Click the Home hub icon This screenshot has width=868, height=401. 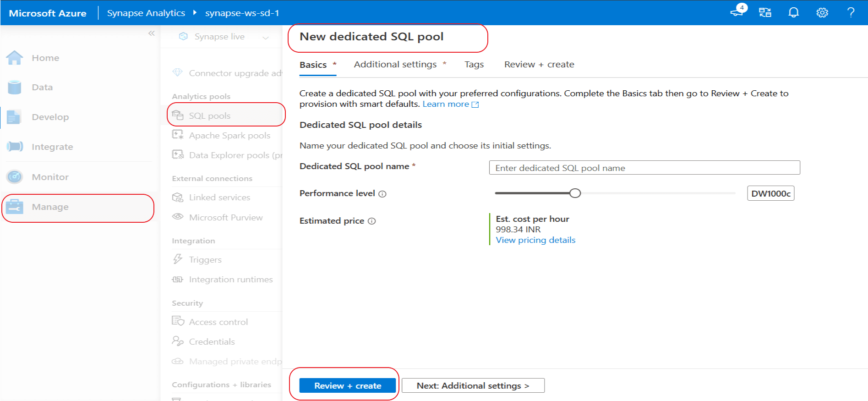click(x=15, y=58)
